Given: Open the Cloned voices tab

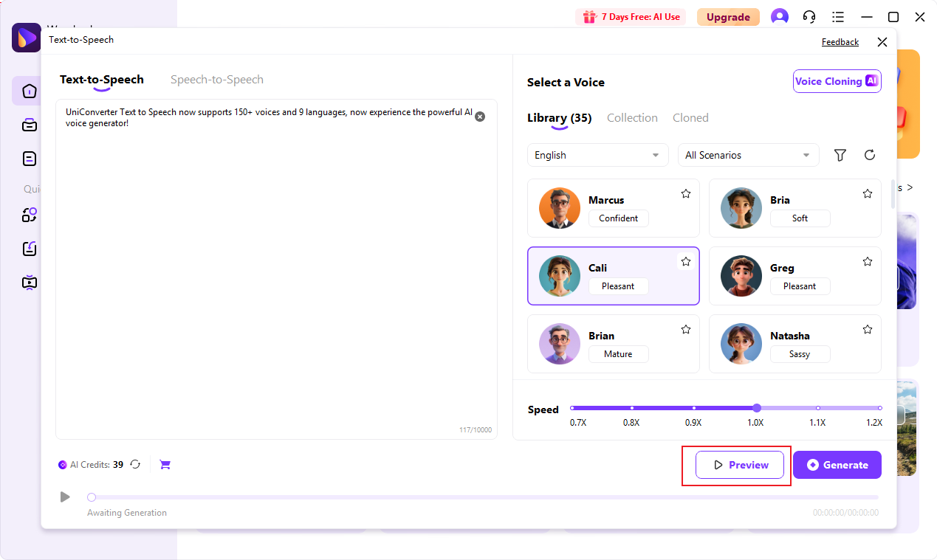Looking at the screenshot, I should click(690, 118).
